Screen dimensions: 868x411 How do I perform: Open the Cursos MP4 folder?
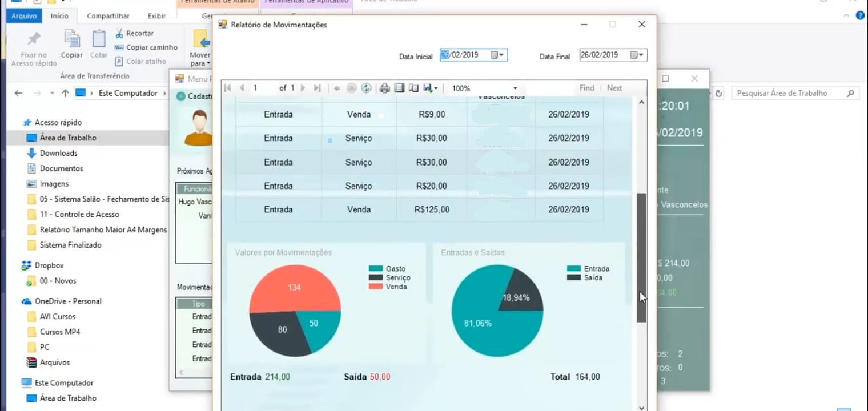59,332
